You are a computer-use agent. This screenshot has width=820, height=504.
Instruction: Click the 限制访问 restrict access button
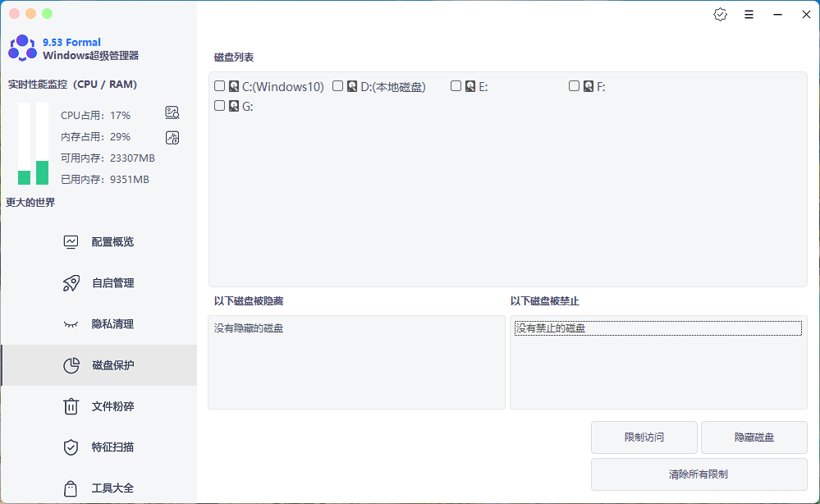pos(644,438)
